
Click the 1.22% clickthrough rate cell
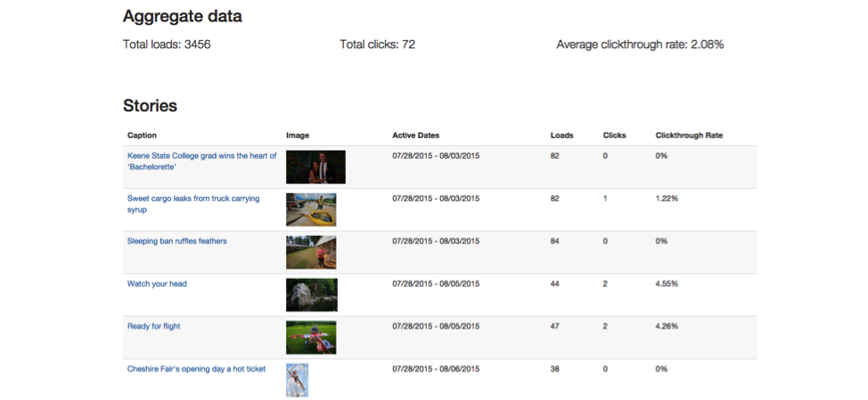point(667,199)
